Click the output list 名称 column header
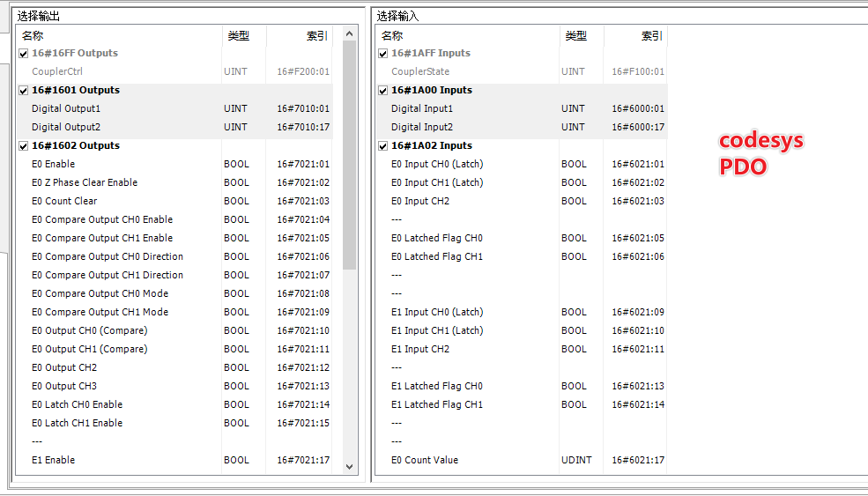This screenshot has width=868, height=496. 119,36
